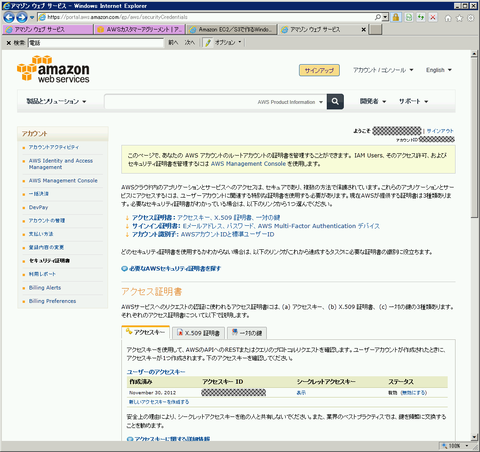The image size is (480, 452).
Task: Open the 一括決済 sidebar link
Action: click(x=39, y=194)
